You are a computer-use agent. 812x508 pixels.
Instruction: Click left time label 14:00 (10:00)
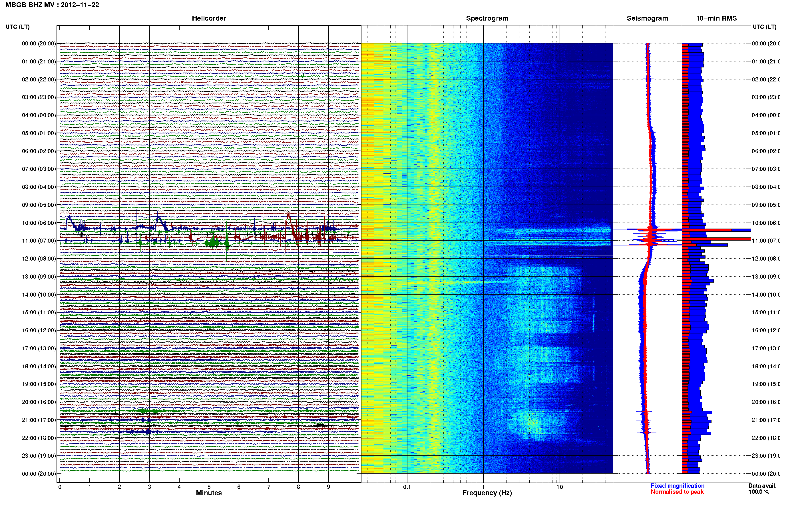coord(39,295)
